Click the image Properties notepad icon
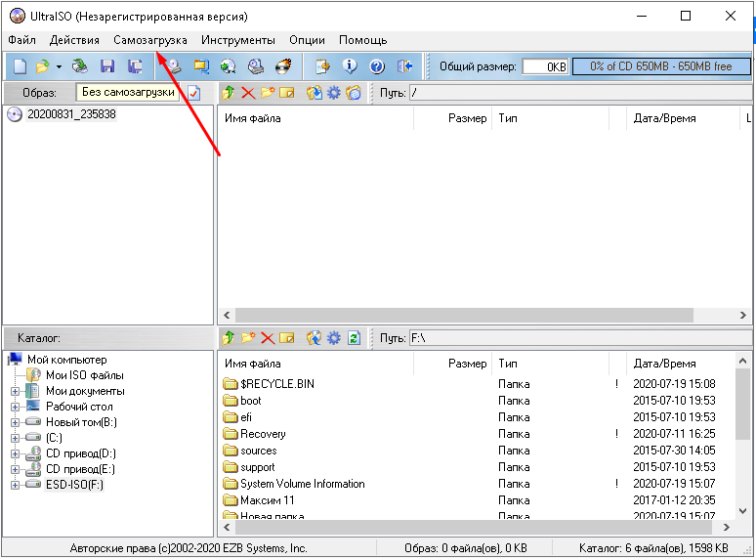Screen dimensions: 756x560 coord(322,66)
